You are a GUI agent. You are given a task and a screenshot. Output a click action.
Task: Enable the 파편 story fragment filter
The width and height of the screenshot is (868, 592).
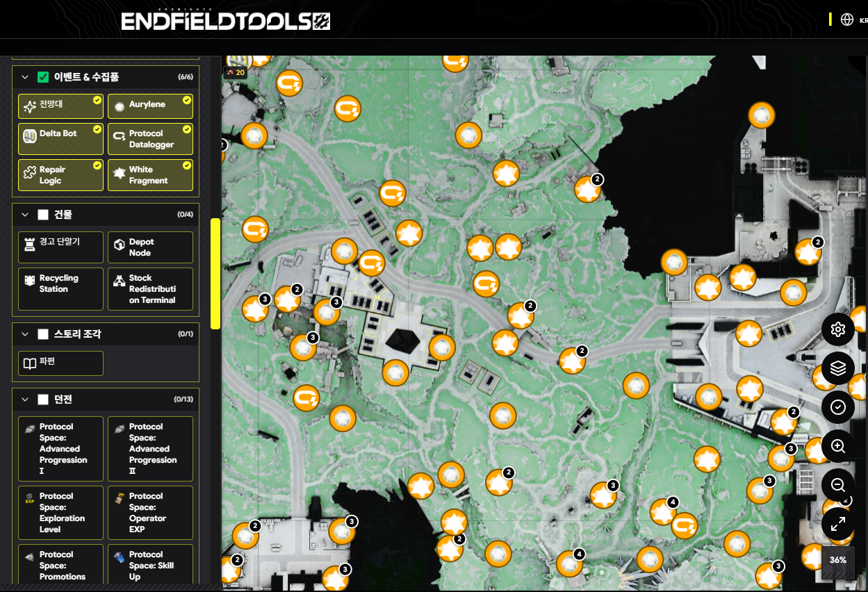60,363
